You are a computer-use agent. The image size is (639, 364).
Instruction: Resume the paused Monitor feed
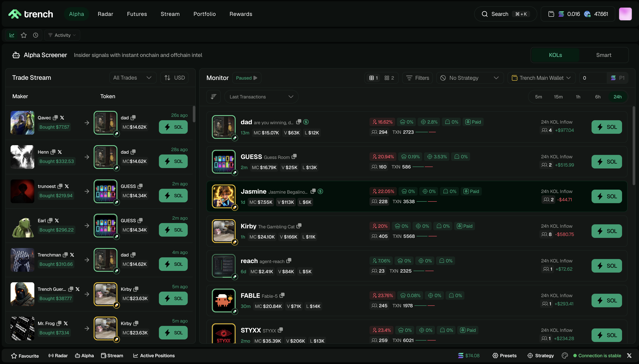[x=247, y=78]
